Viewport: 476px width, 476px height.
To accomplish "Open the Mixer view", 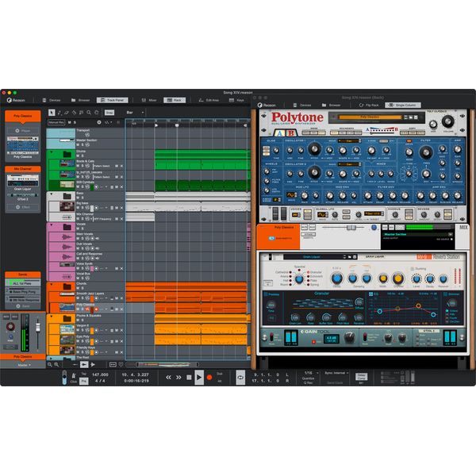I will 149,100.
